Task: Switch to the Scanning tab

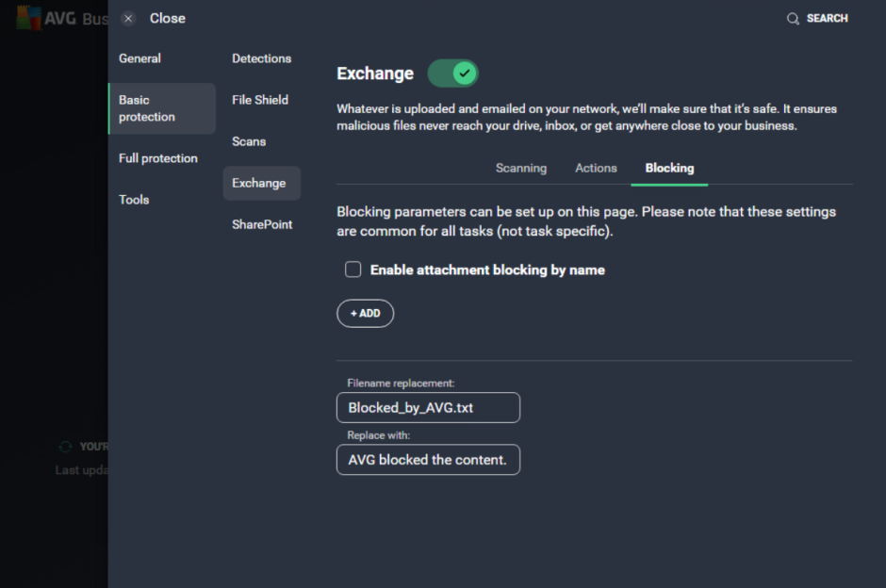Action: tap(521, 168)
